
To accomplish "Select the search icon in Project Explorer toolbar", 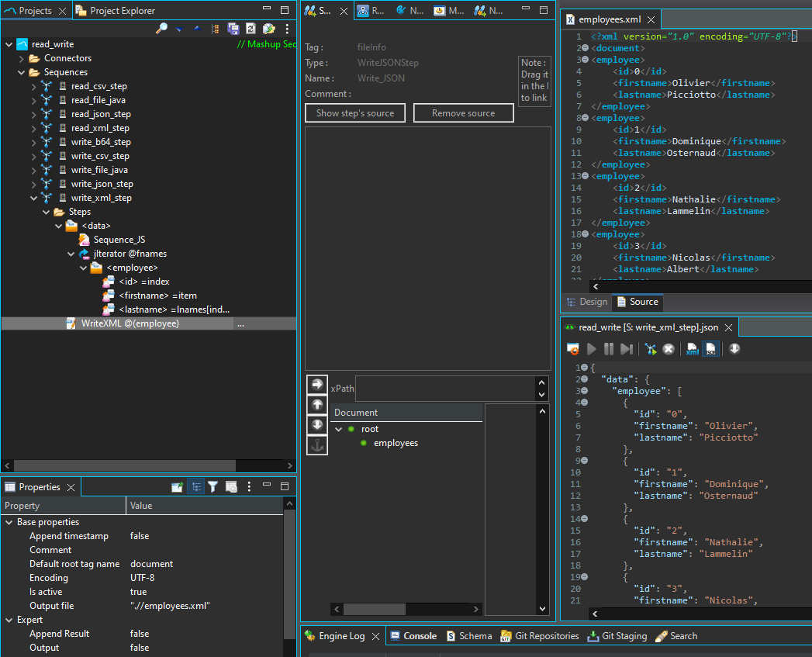I will tap(163, 29).
